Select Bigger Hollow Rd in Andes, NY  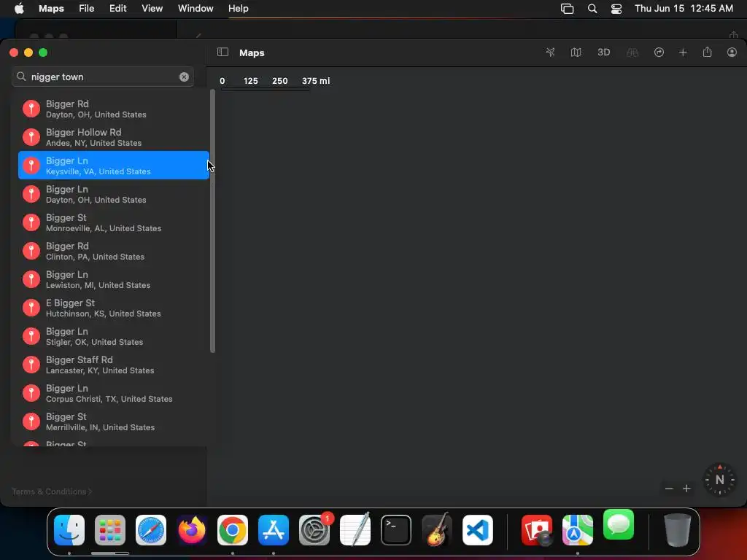pyautogui.click(x=113, y=137)
